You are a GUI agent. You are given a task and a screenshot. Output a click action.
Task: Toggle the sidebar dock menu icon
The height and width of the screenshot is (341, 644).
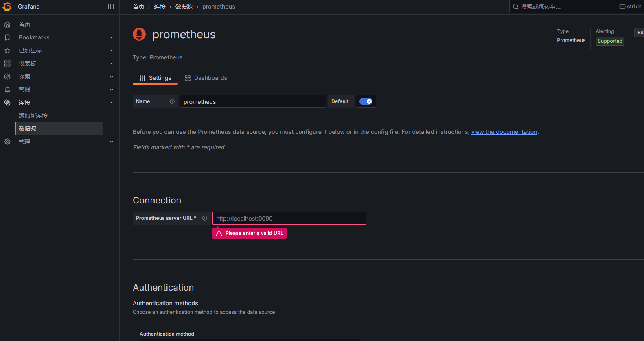click(x=111, y=7)
